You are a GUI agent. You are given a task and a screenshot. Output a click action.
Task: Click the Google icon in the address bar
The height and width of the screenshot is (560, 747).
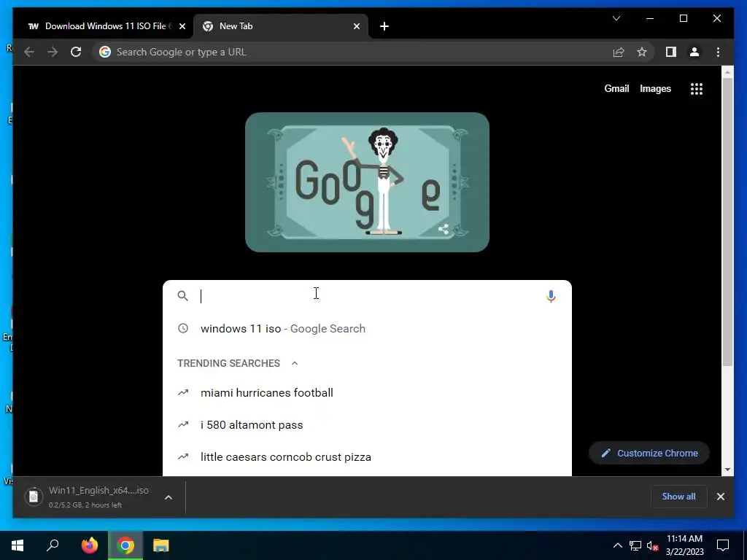[105, 52]
